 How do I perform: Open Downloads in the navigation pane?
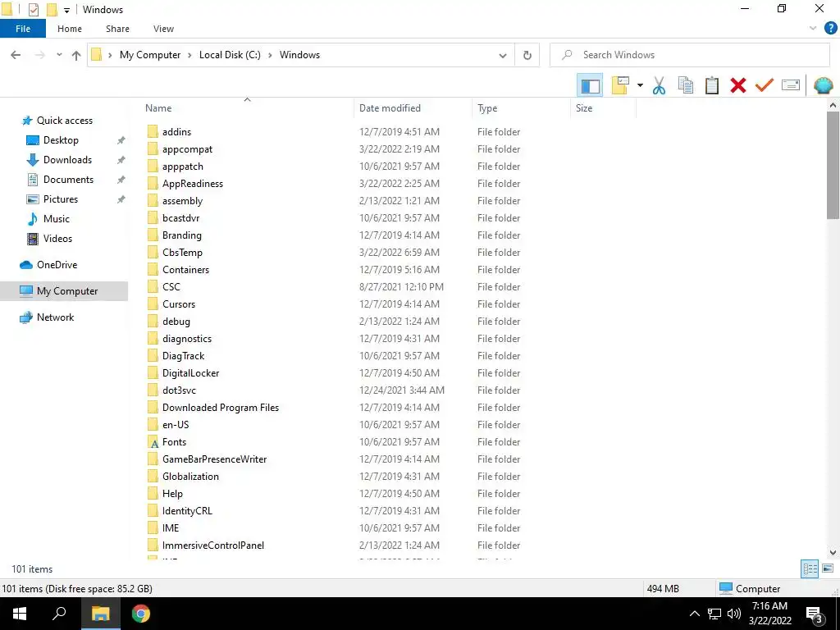67,160
